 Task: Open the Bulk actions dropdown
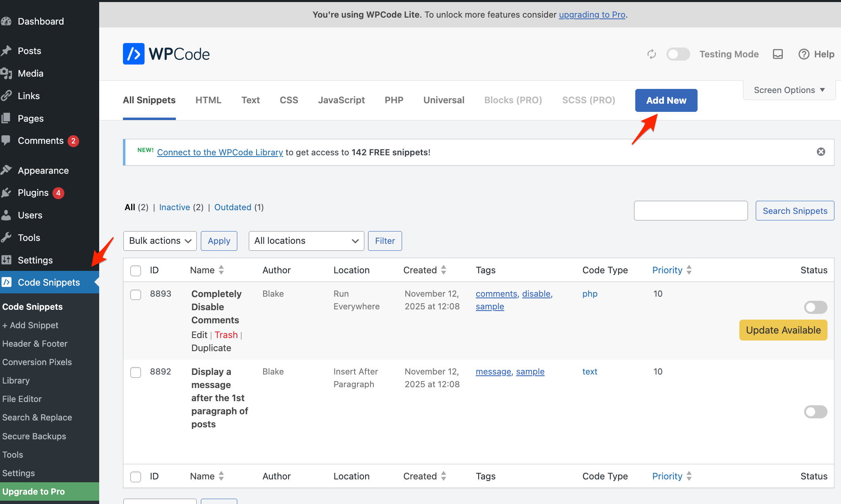click(x=160, y=241)
